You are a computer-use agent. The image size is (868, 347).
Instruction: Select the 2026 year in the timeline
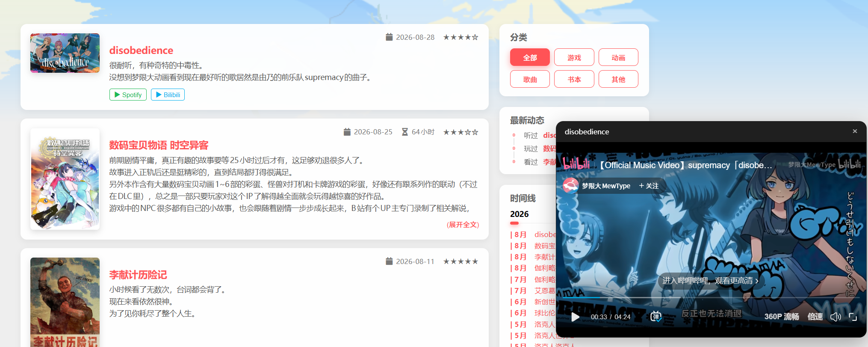pos(520,214)
